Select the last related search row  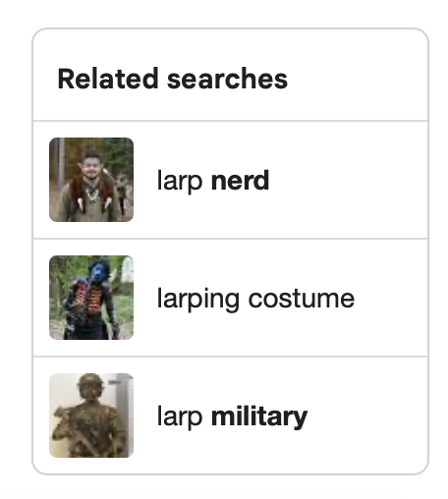pyautogui.click(x=230, y=416)
